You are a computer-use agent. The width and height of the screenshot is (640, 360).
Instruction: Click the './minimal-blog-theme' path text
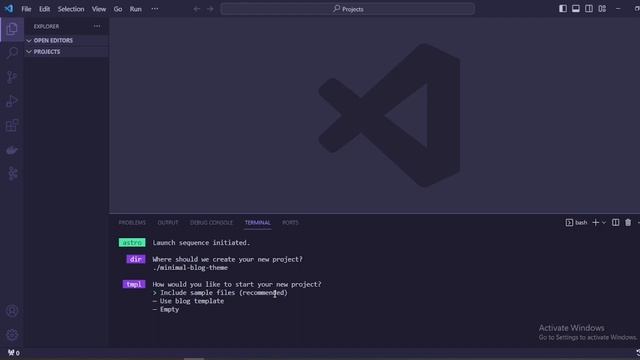point(190,268)
